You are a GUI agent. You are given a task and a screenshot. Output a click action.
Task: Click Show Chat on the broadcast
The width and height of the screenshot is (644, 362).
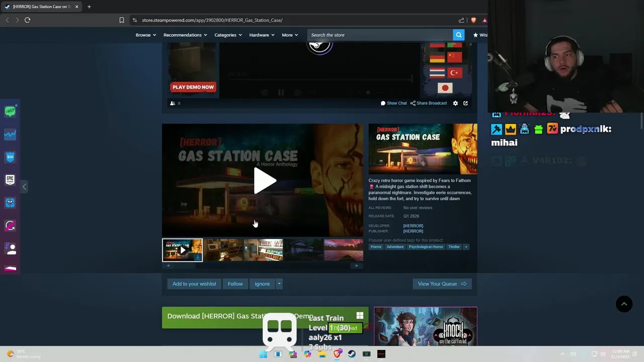(x=393, y=103)
